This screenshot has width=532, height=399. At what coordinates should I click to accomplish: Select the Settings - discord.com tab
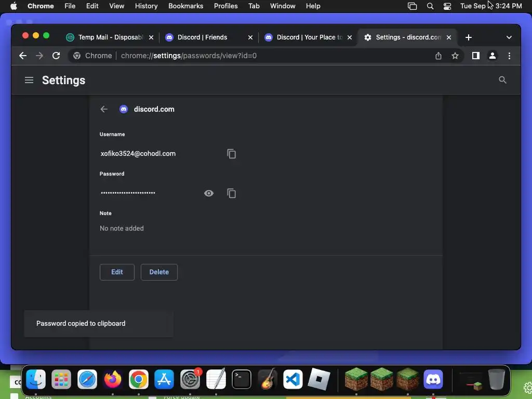407,37
